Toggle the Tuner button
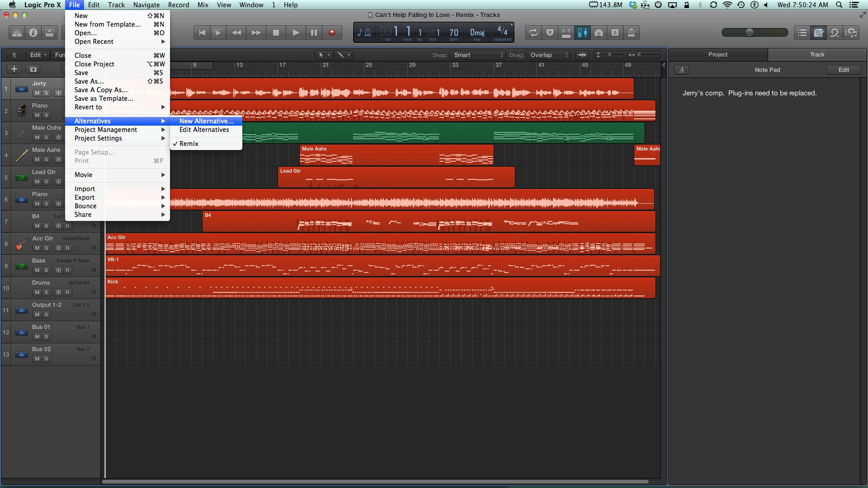 pos(582,33)
